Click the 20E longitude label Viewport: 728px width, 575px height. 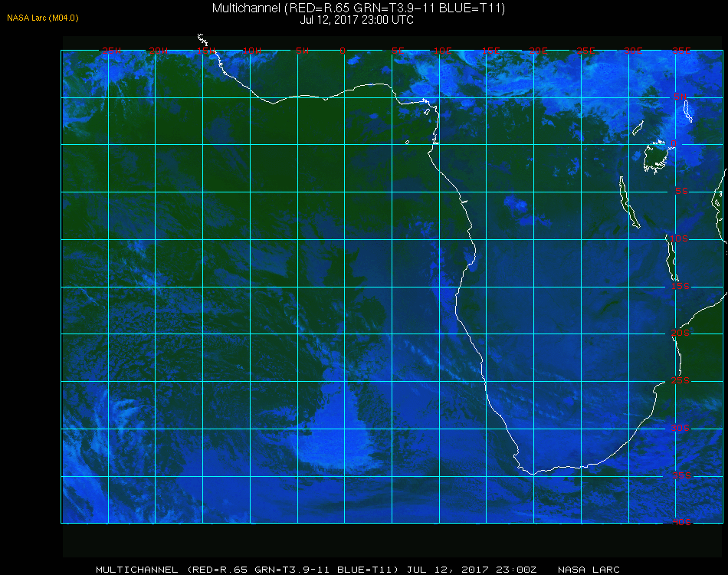[x=538, y=51]
